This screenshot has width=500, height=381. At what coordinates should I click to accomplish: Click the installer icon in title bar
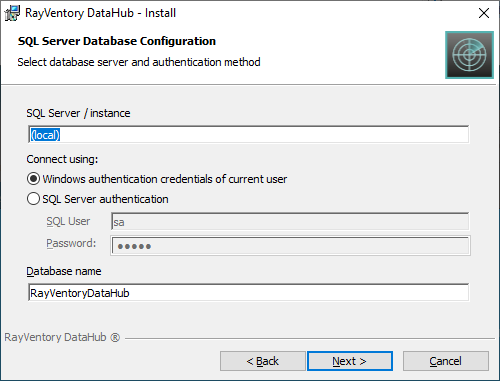pos(12,13)
